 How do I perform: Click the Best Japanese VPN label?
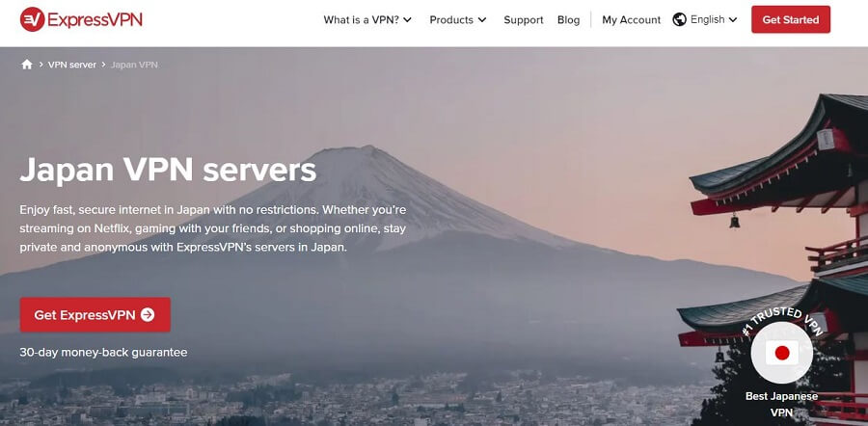(x=781, y=405)
